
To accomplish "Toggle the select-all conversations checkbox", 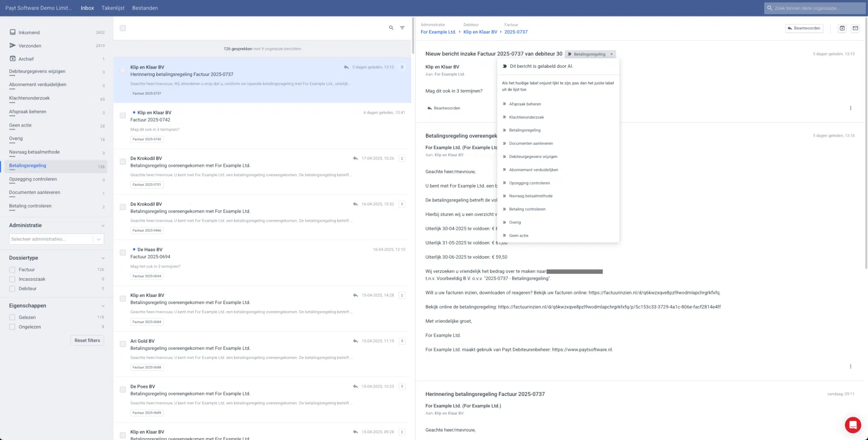I will [x=122, y=28].
